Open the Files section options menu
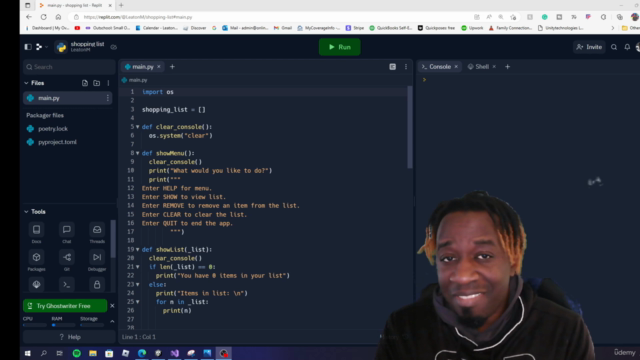Screen dimensions: 640x360 [x=108, y=83]
